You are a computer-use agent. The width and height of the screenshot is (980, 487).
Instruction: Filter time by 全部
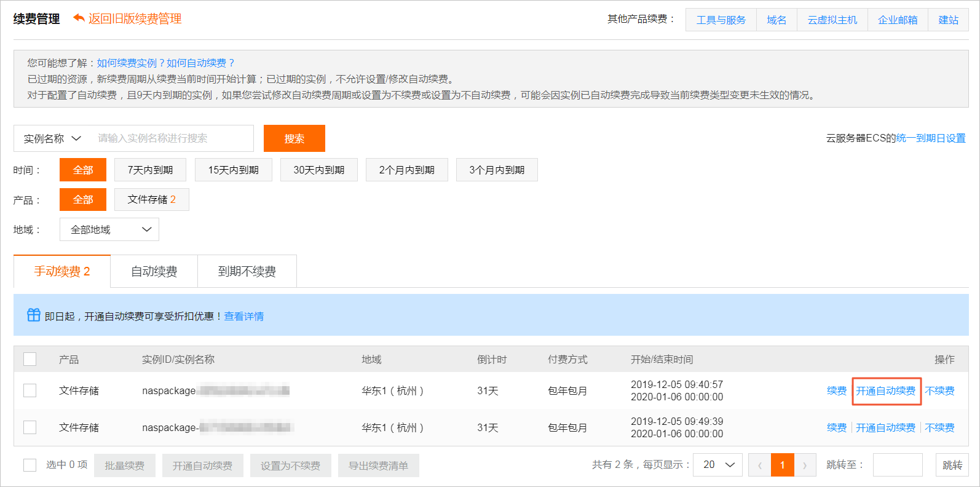pyautogui.click(x=83, y=170)
